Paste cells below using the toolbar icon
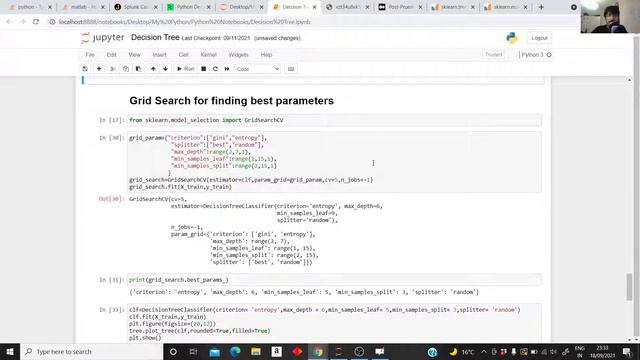This screenshot has width=640, height=360. [138, 69]
